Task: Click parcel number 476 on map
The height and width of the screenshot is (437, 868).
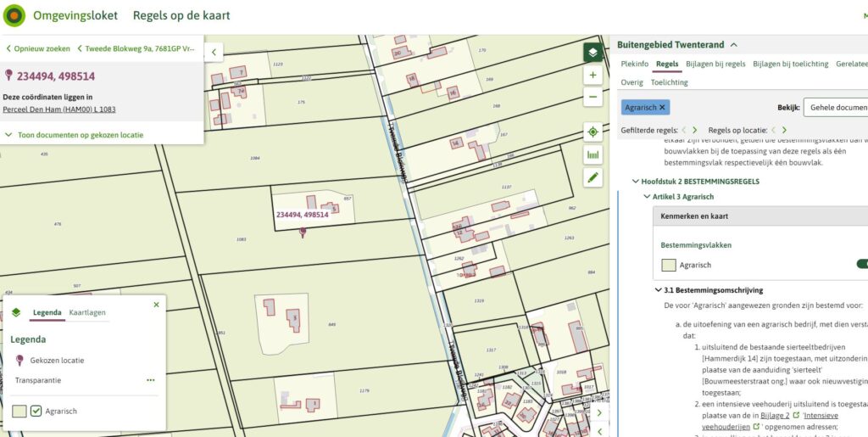Action: click(x=58, y=224)
